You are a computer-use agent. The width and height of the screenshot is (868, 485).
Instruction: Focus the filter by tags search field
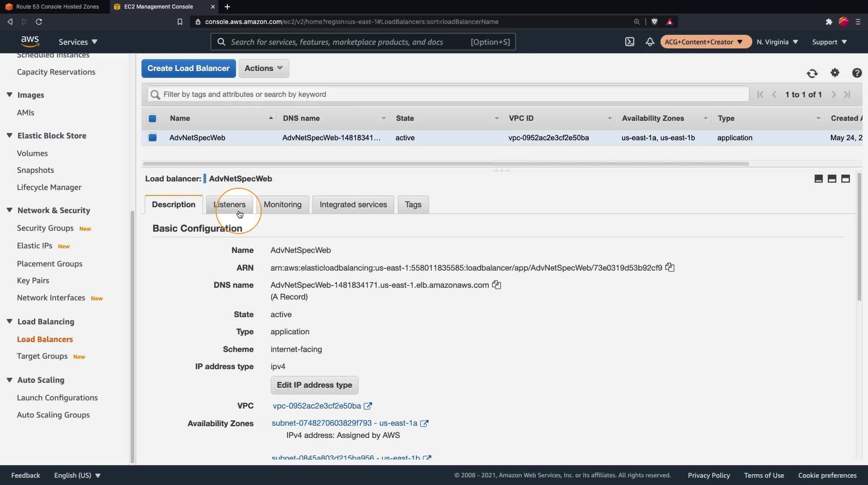point(448,94)
